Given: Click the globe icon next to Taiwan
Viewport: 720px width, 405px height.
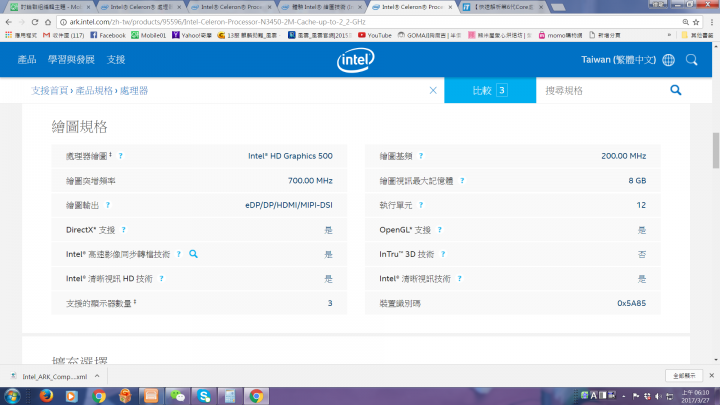Looking at the screenshot, I should 669,60.
